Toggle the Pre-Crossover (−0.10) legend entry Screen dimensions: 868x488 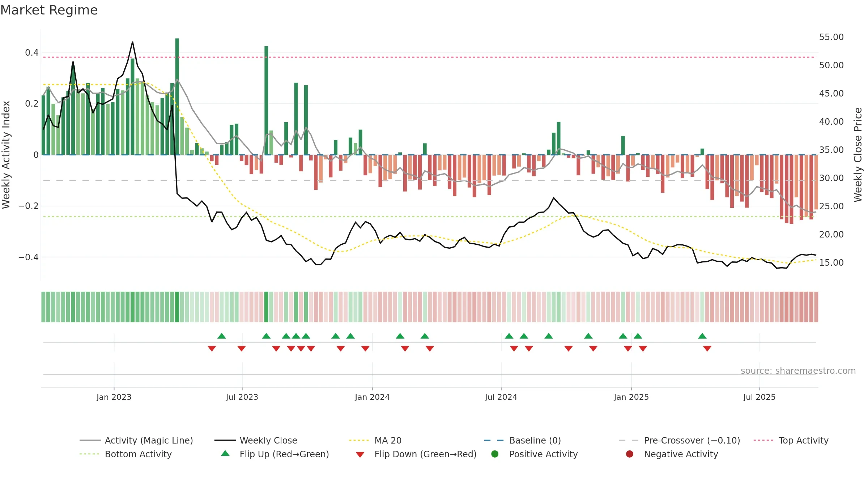[x=679, y=440]
